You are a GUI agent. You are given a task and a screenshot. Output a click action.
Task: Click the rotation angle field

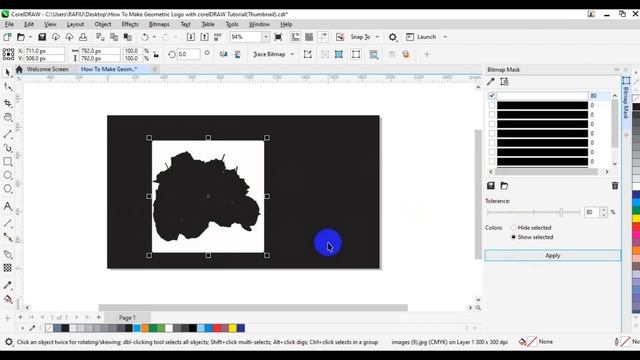coord(189,54)
